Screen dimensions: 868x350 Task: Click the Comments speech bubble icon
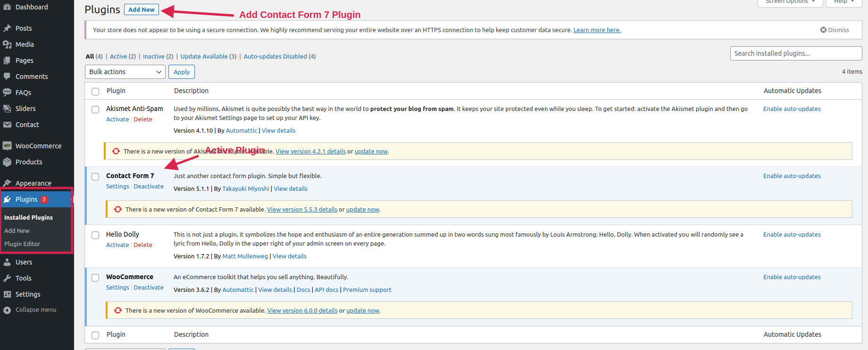point(7,77)
